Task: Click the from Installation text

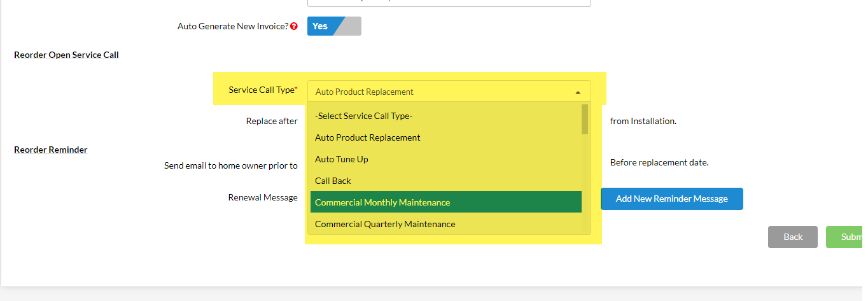Action: click(643, 121)
